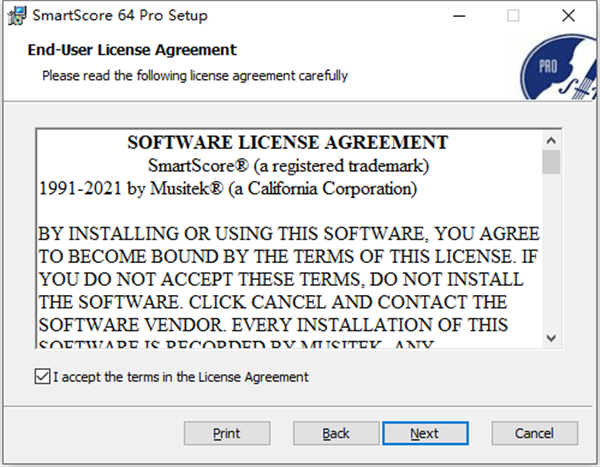Screen dimensions: 600x467
Task: Click the license scrollbar down arrow
Action: click(x=551, y=340)
